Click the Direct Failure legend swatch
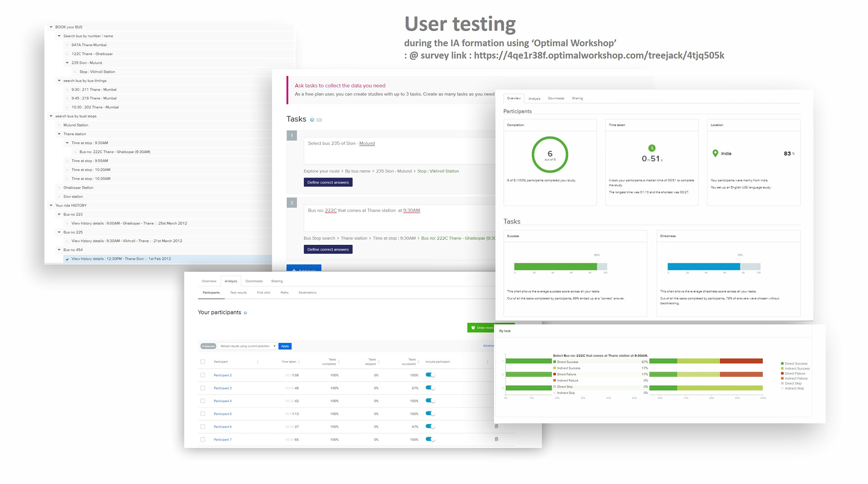The width and height of the screenshot is (868, 484). pos(782,374)
